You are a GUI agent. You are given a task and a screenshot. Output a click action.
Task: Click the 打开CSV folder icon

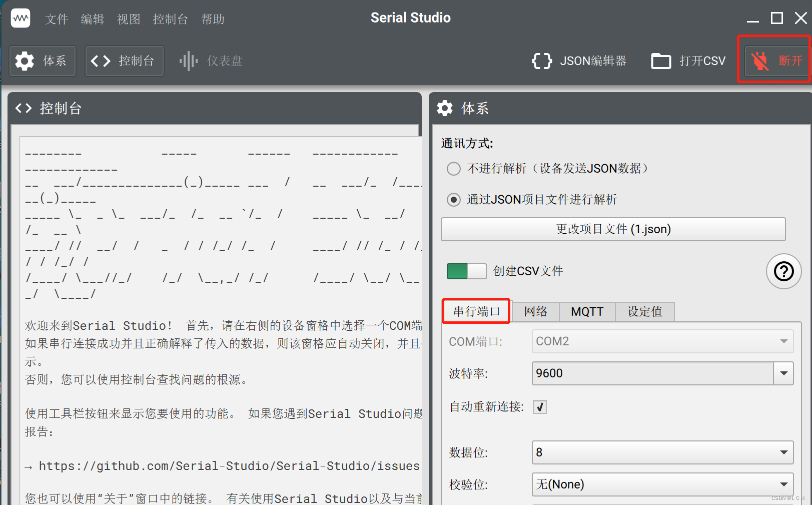661,61
